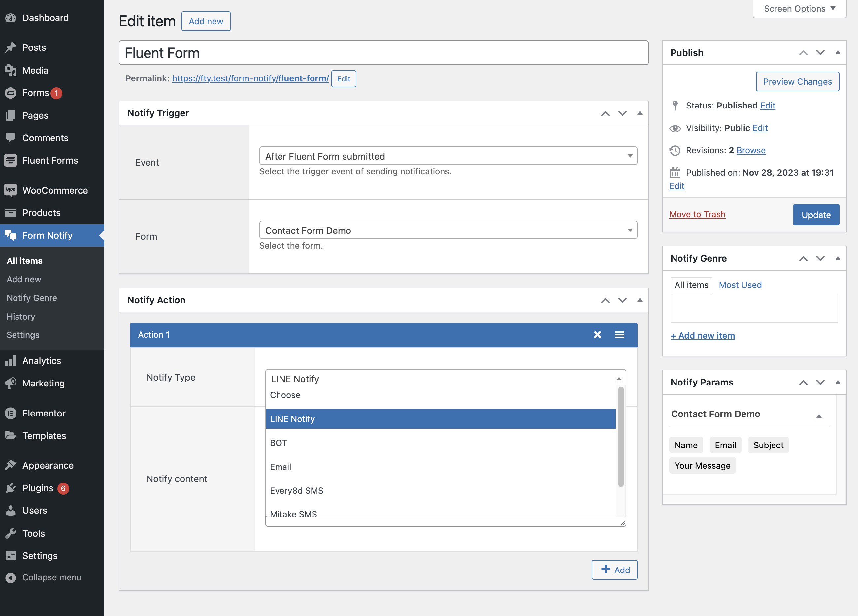
Task: Click the Marketing megaphone icon
Action: 11,383
